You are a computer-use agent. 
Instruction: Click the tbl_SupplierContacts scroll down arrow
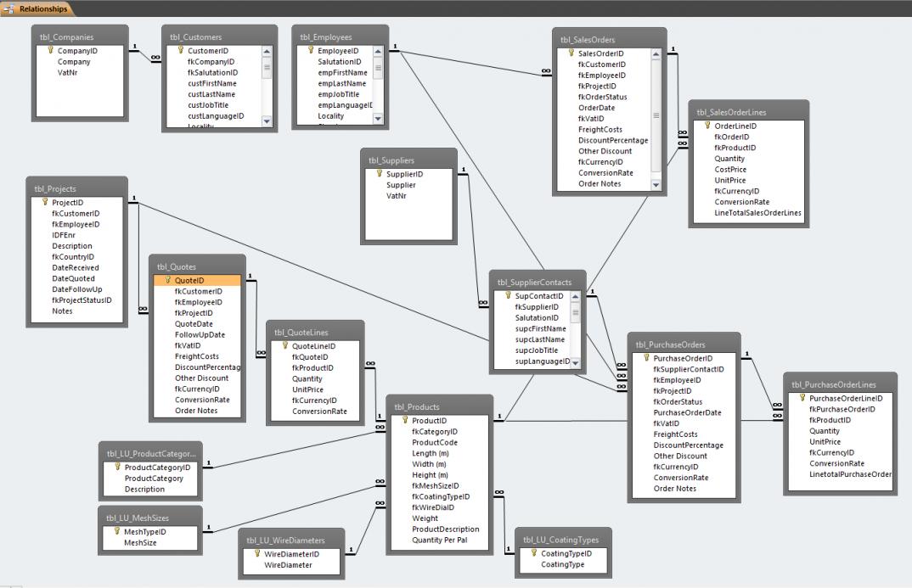tap(575, 363)
